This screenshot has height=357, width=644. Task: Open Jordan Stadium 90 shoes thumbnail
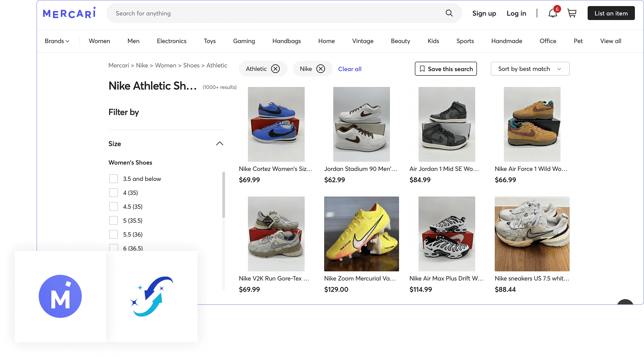(x=362, y=124)
